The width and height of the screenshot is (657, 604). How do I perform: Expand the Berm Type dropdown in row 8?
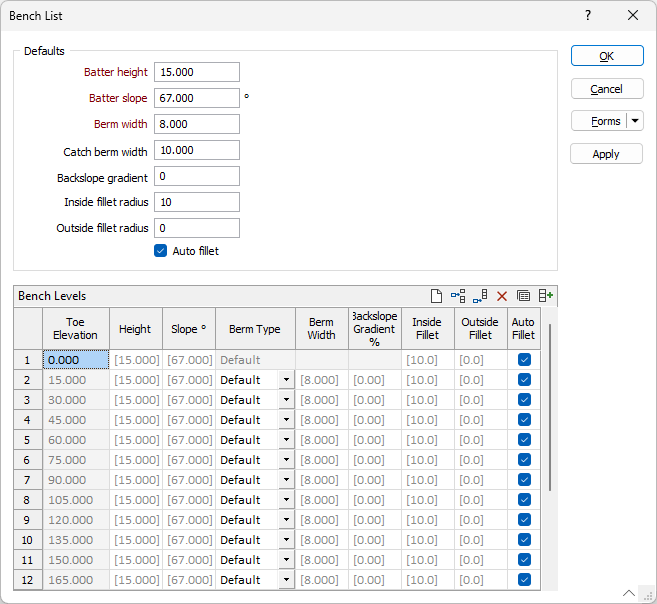point(286,500)
